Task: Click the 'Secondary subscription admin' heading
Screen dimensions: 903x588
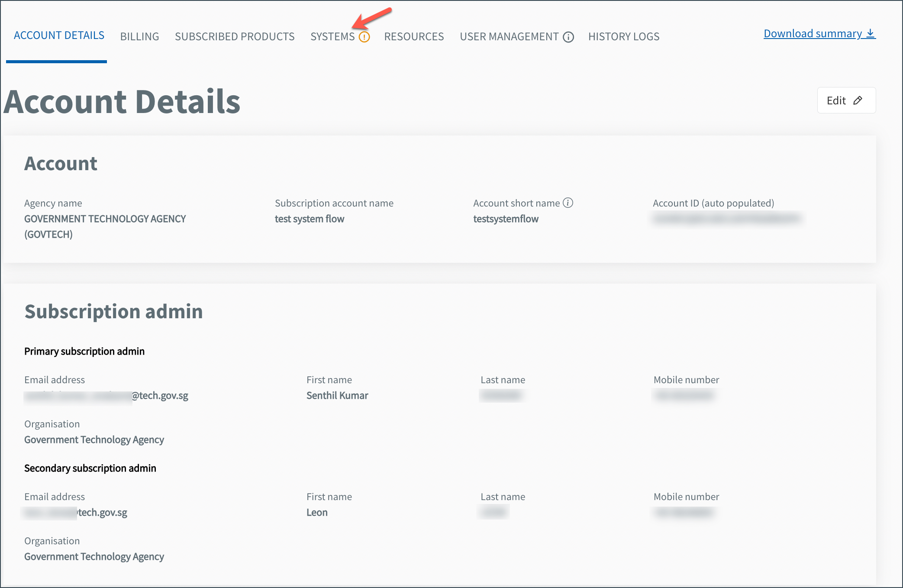Action: [90, 468]
